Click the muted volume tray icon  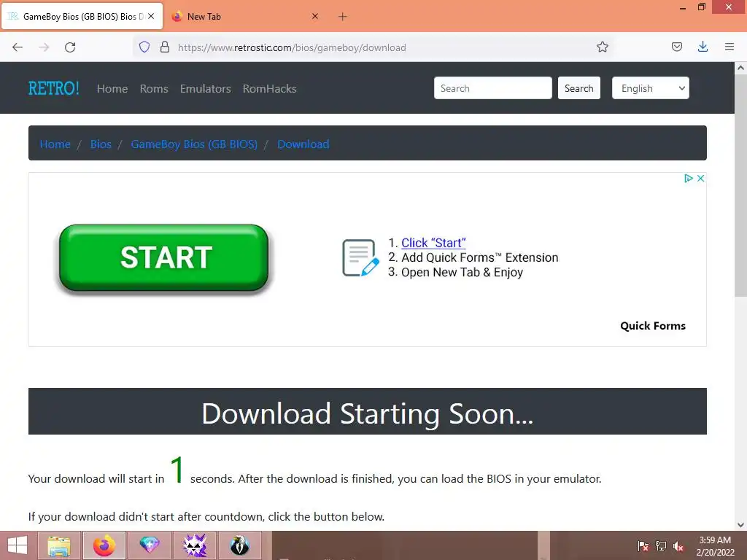678,546
